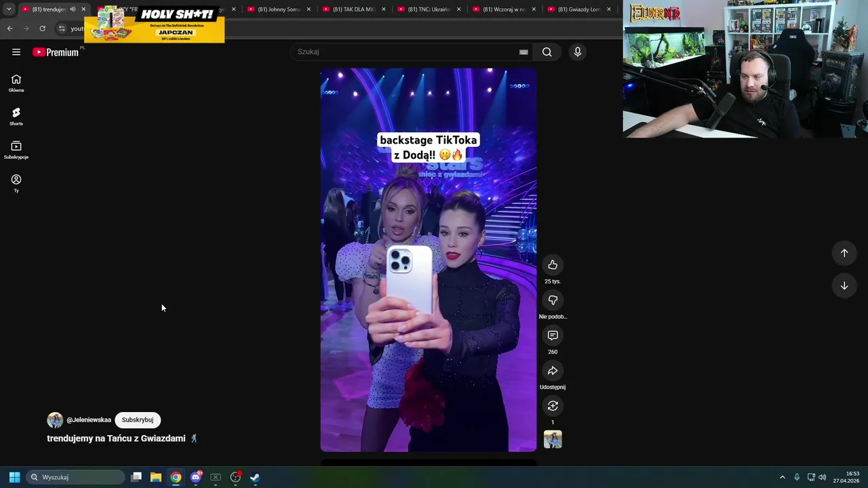The height and width of the screenshot is (488, 868).
Task: Click the Windows taskbar Wyszukaj search box
Action: pyautogui.click(x=75, y=477)
